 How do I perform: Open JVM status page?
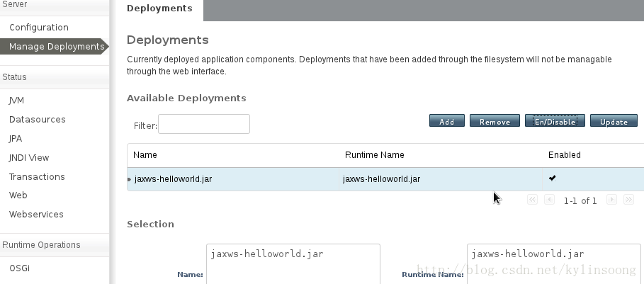click(x=16, y=101)
